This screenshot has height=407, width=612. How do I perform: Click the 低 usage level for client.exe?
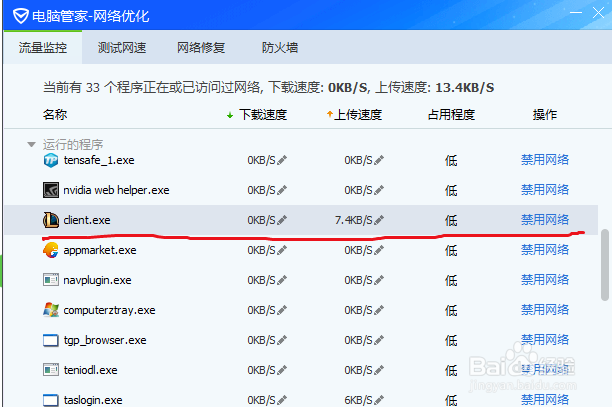tap(451, 220)
